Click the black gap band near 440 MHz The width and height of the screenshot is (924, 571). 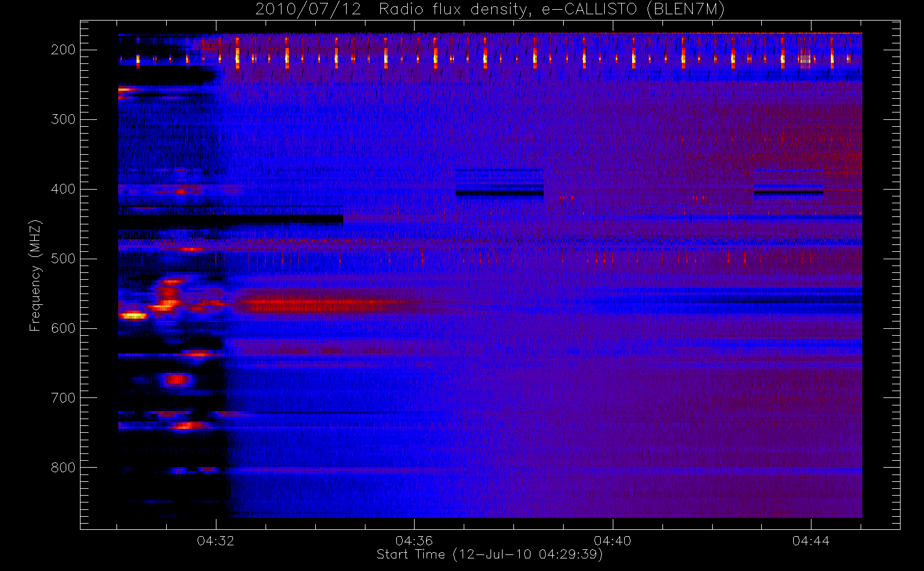pos(231,219)
